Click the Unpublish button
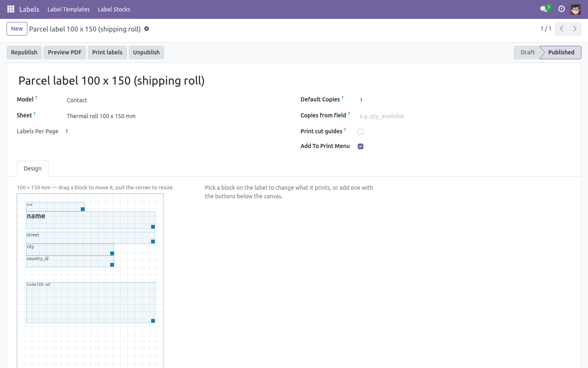The width and height of the screenshot is (588, 368). [x=146, y=52]
